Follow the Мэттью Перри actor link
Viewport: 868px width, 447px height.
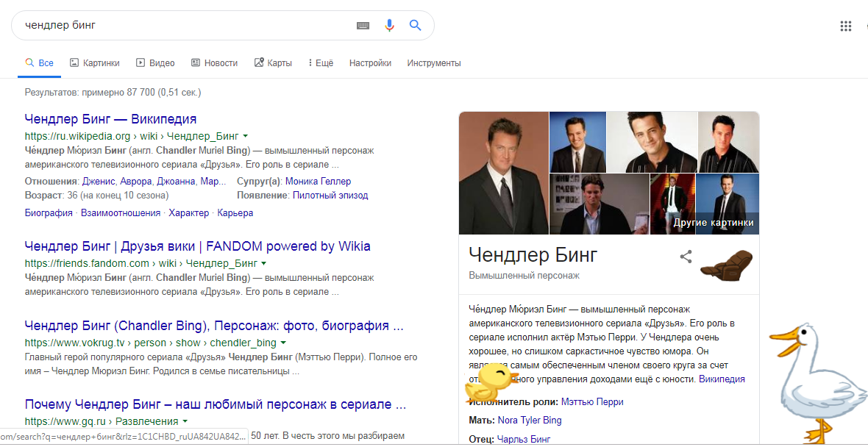[x=591, y=402]
